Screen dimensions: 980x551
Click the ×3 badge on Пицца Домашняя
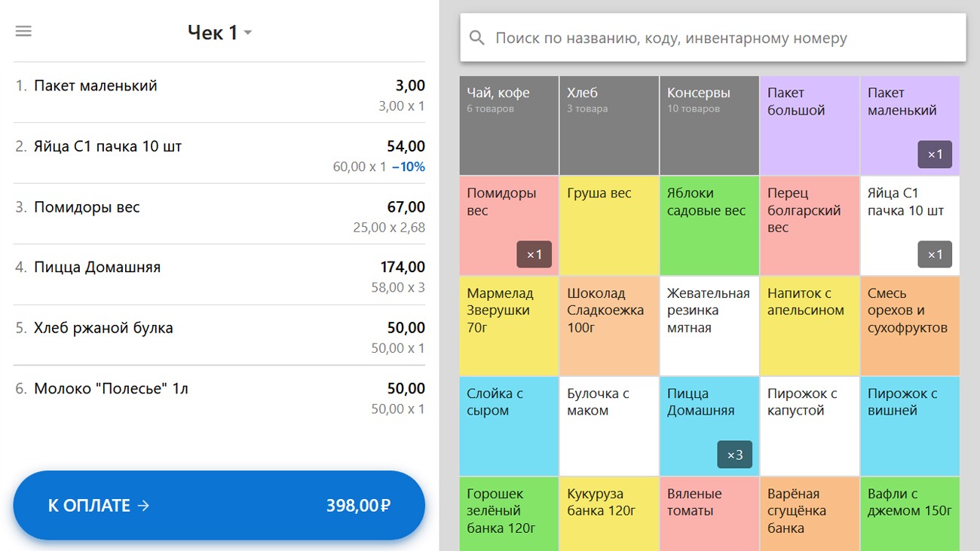(x=734, y=455)
